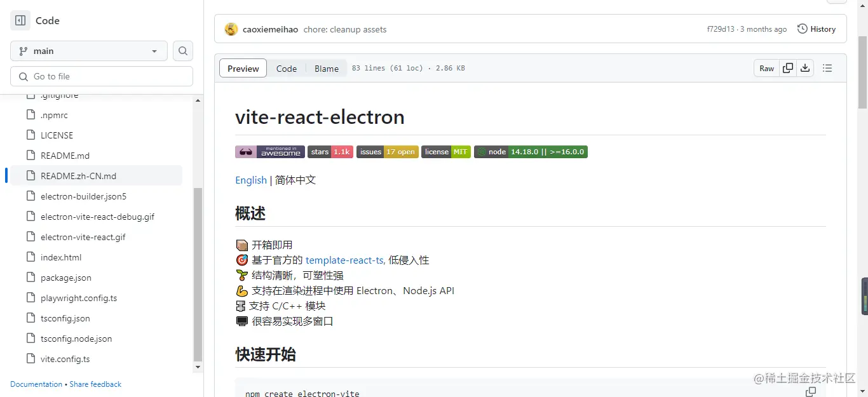The width and height of the screenshot is (868, 397).
Task: Open the outline list icon
Action: (827, 68)
